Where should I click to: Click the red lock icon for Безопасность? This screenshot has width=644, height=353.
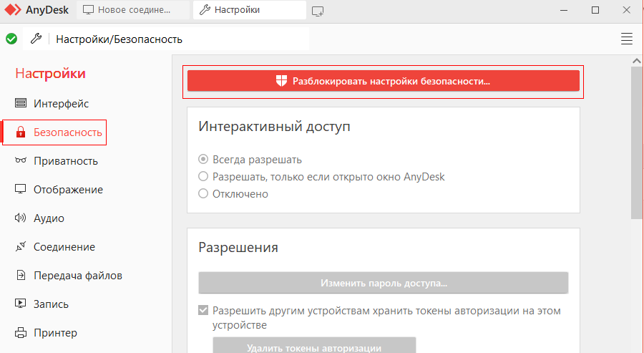pyautogui.click(x=21, y=132)
